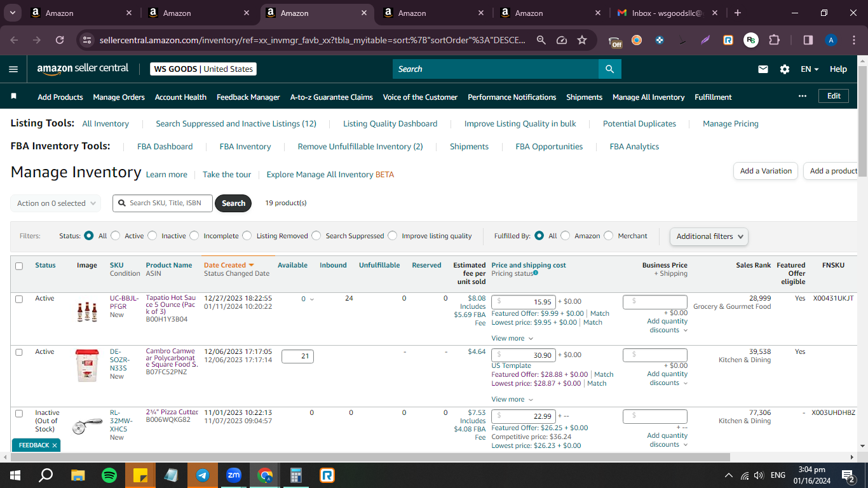The image size is (868, 488).
Task: Open the EN language dropdown
Action: pyautogui.click(x=810, y=69)
